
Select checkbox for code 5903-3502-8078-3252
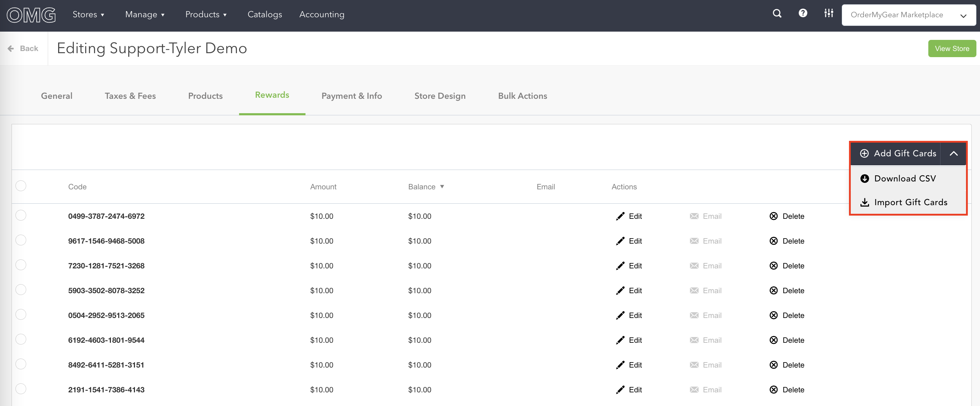(x=21, y=290)
